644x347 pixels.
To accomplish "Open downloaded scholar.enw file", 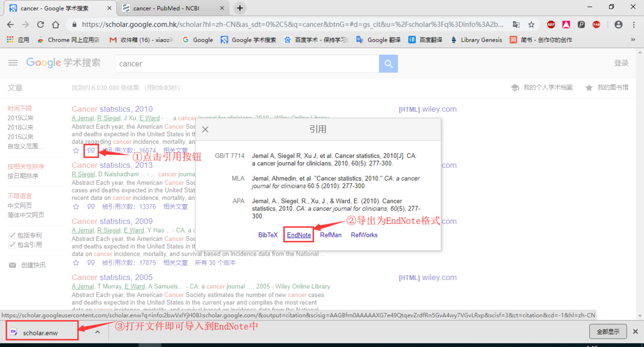I will click(40, 332).
